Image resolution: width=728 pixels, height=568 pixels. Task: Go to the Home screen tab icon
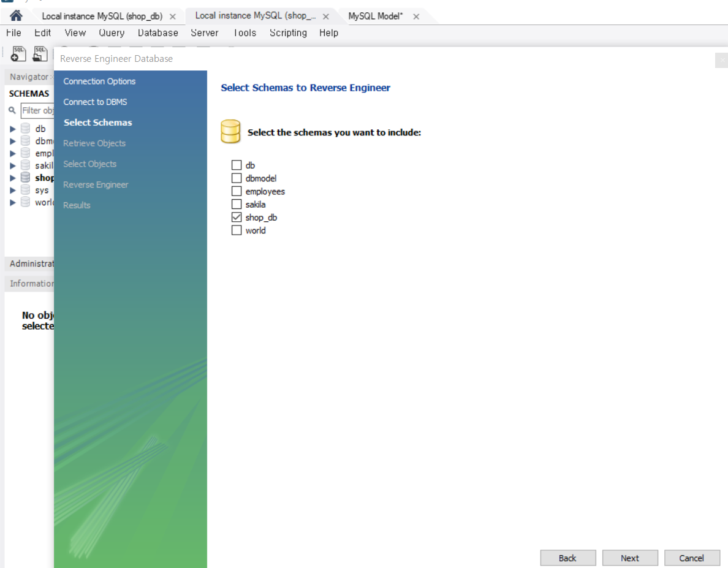point(16,16)
